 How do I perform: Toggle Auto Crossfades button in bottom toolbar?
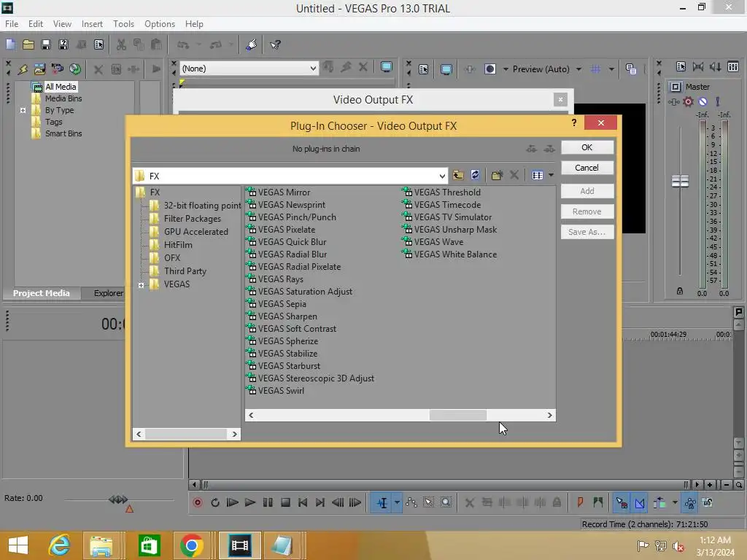click(x=640, y=502)
